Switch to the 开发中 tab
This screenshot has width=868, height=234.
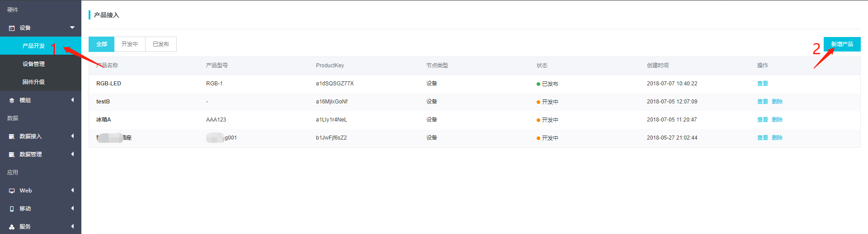(130, 44)
